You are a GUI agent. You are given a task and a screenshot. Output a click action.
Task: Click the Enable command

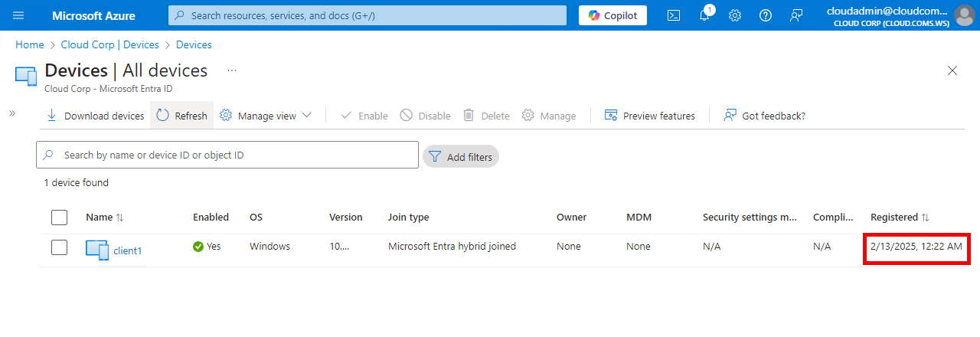point(364,116)
